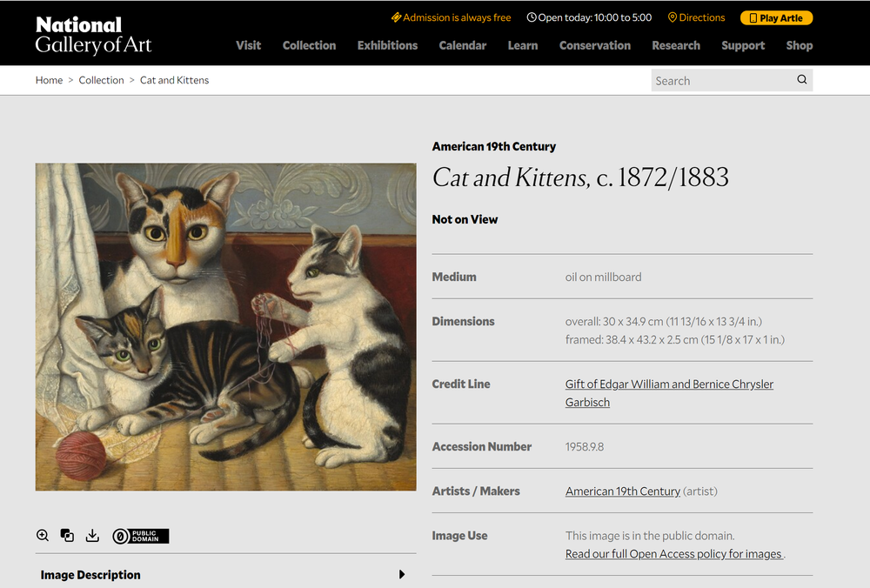
Task: Open the Collection menu
Action: (309, 45)
